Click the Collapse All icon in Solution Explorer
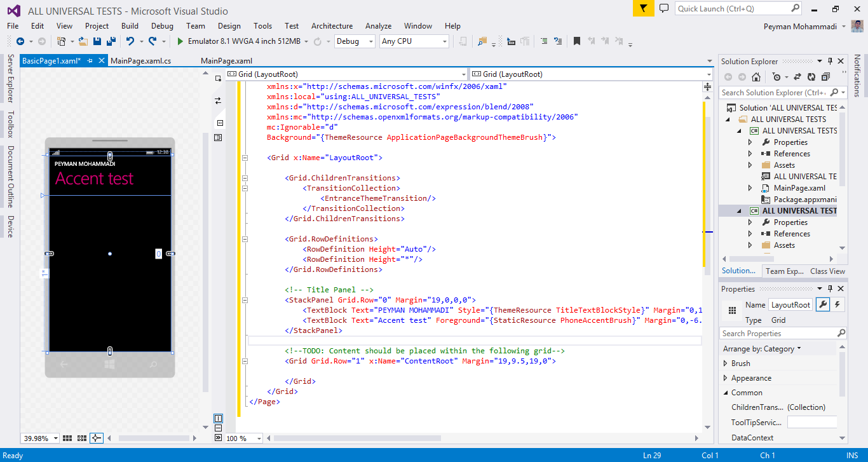The image size is (868, 462). (825, 77)
